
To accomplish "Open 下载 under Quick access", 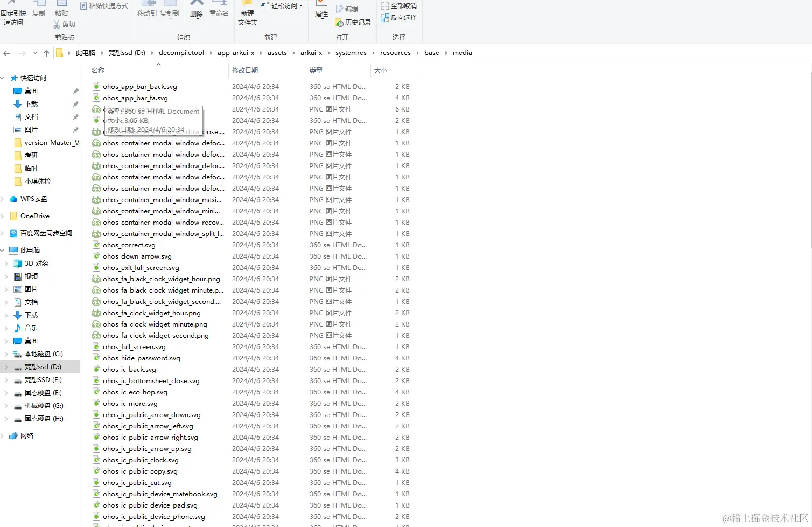I will [31, 104].
